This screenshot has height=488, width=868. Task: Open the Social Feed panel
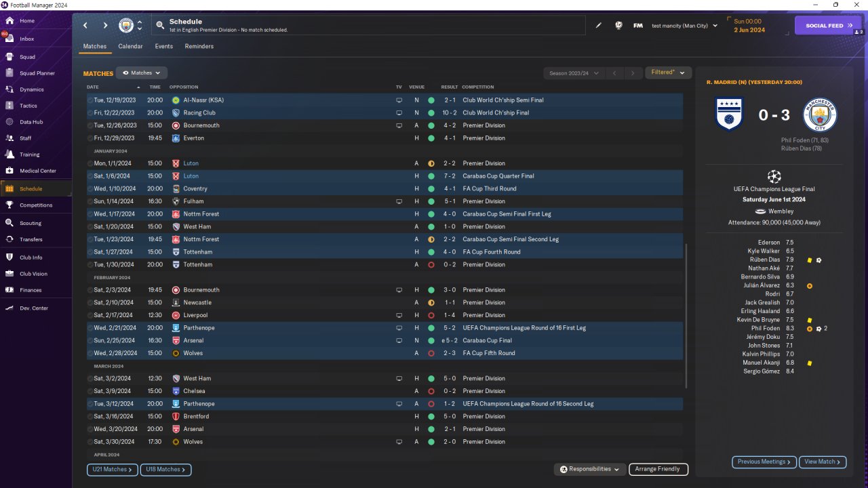coord(828,26)
